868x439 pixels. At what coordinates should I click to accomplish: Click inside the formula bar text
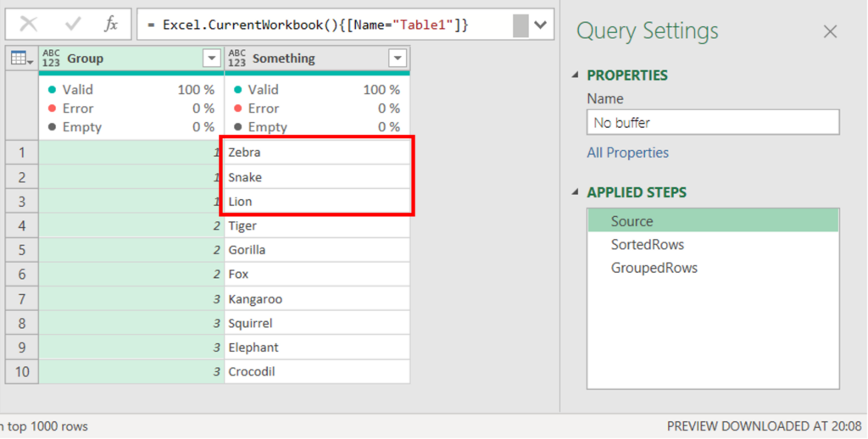coord(308,25)
